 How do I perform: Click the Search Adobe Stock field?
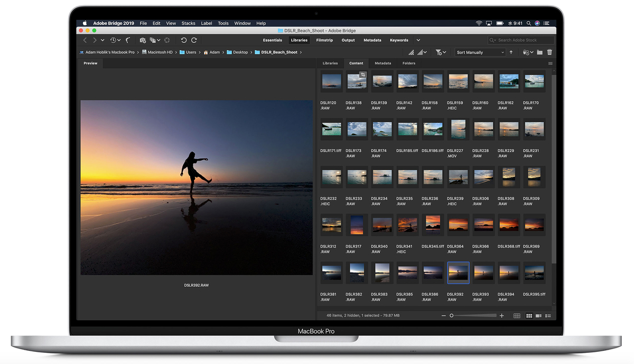click(521, 40)
